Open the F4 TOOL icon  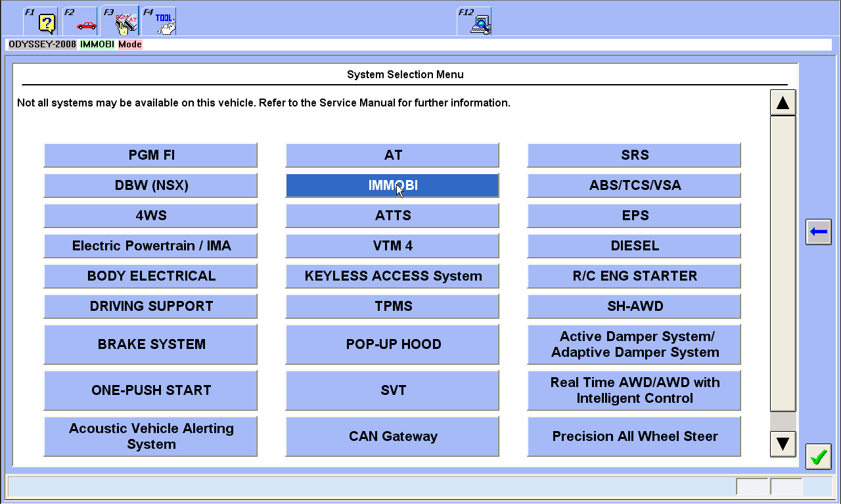coord(159,22)
